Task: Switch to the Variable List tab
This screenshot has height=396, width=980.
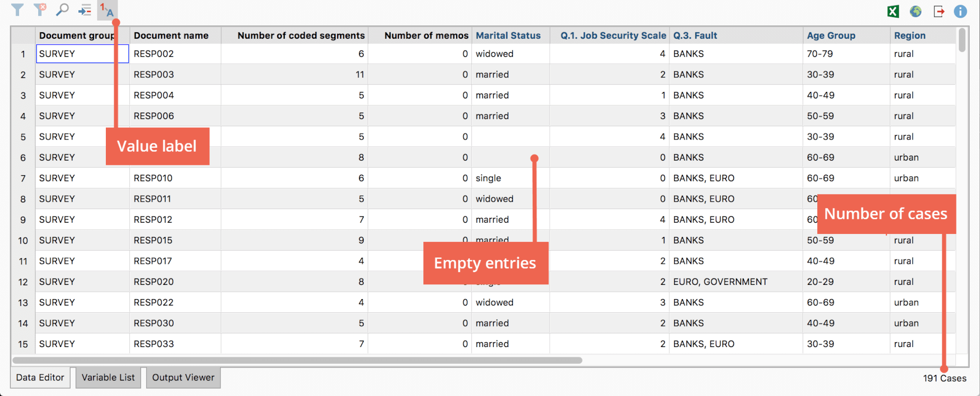Action: point(108,377)
